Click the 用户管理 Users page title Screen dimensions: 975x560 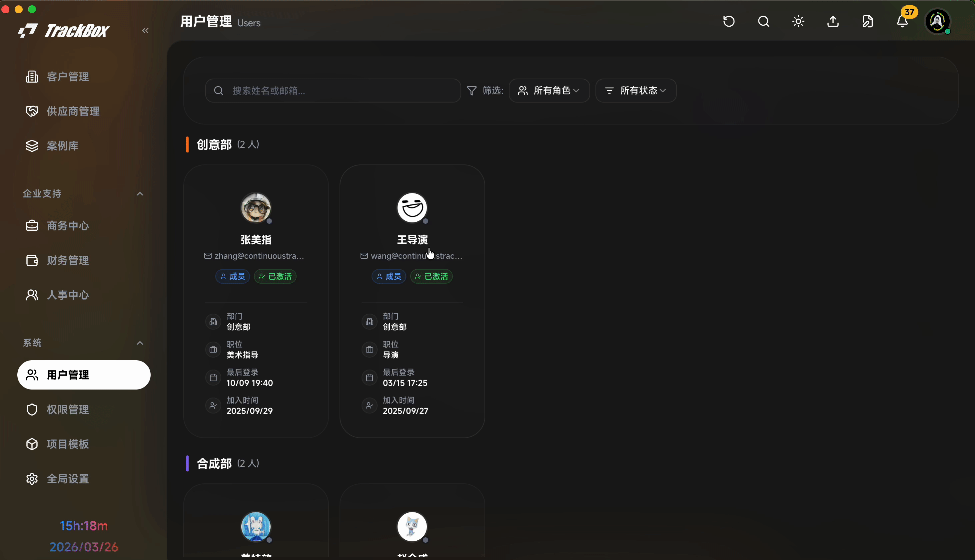(x=221, y=22)
